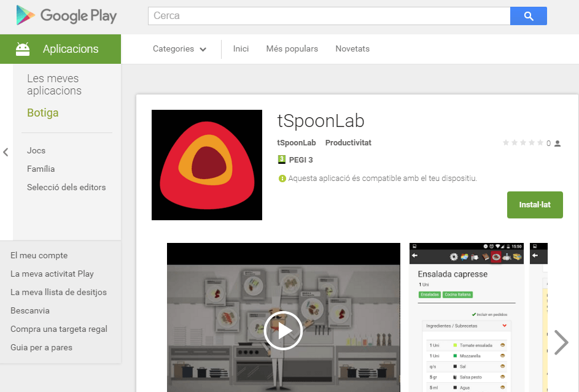Click the Cocina Italiana tag in screenshot

coord(457,294)
